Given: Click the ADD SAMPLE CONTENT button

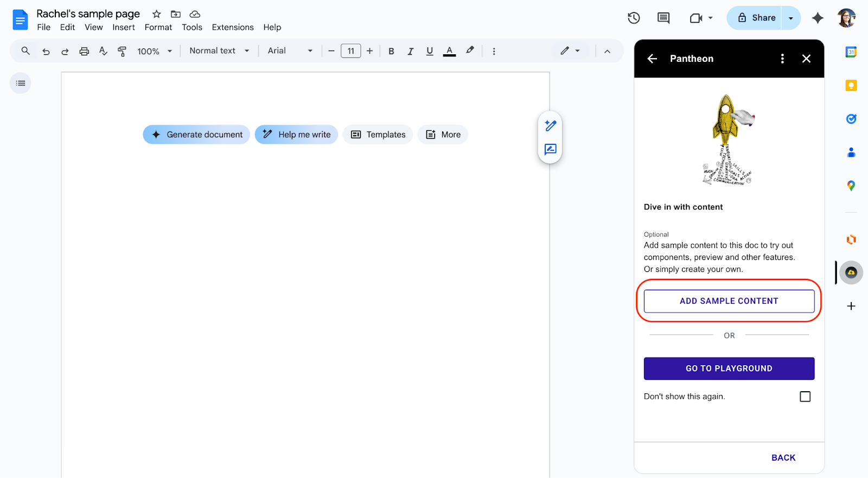Looking at the screenshot, I should coord(729,301).
